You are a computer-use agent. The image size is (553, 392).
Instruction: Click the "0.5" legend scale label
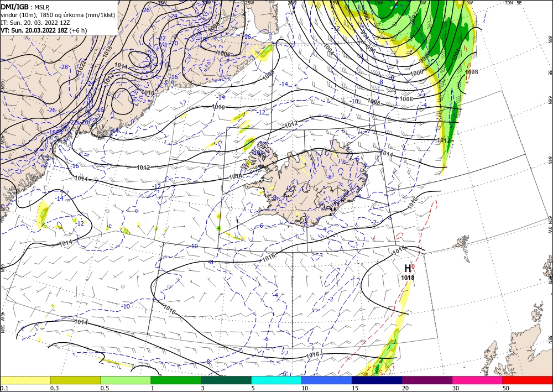pos(105,388)
